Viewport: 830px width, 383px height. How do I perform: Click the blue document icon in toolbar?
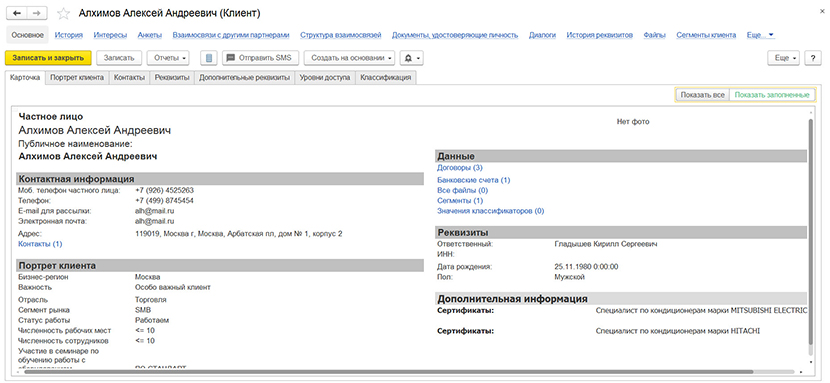tap(209, 58)
